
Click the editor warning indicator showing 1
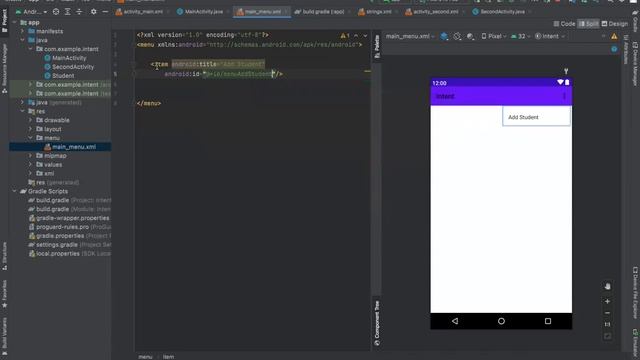click(x=345, y=36)
